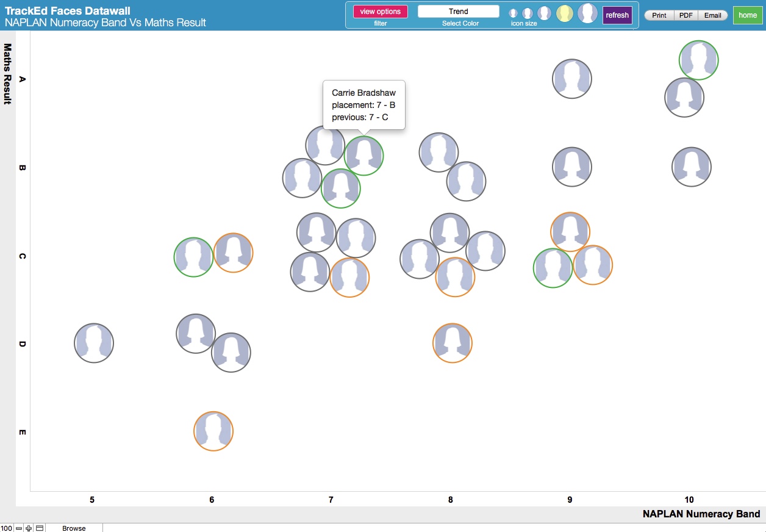The height and width of the screenshot is (532, 766).
Task: Export the datawall as PDF
Action: pos(685,15)
